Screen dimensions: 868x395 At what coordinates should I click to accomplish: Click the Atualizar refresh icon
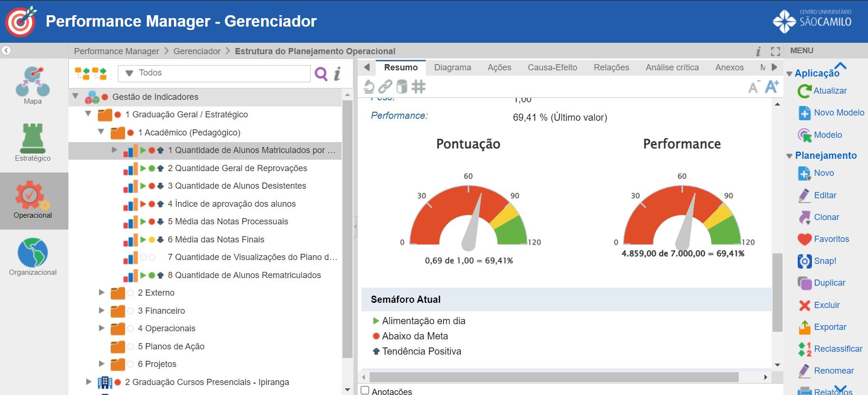pos(804,91)
